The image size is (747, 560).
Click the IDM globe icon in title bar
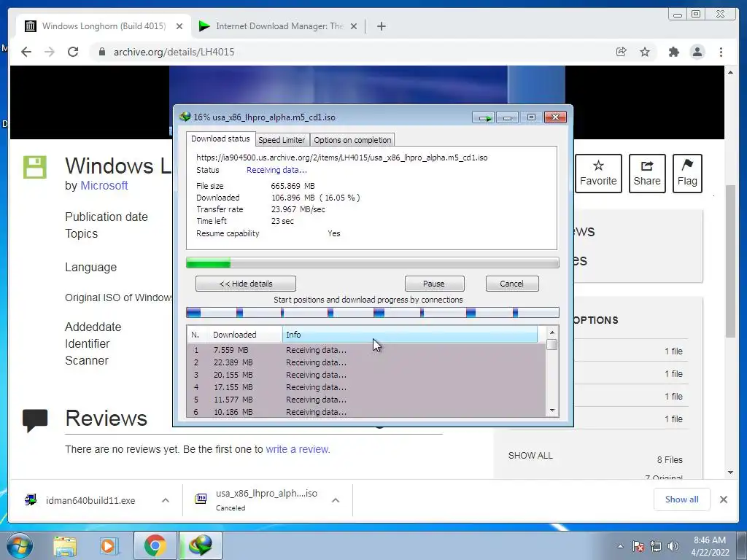[x=185, y=117]
